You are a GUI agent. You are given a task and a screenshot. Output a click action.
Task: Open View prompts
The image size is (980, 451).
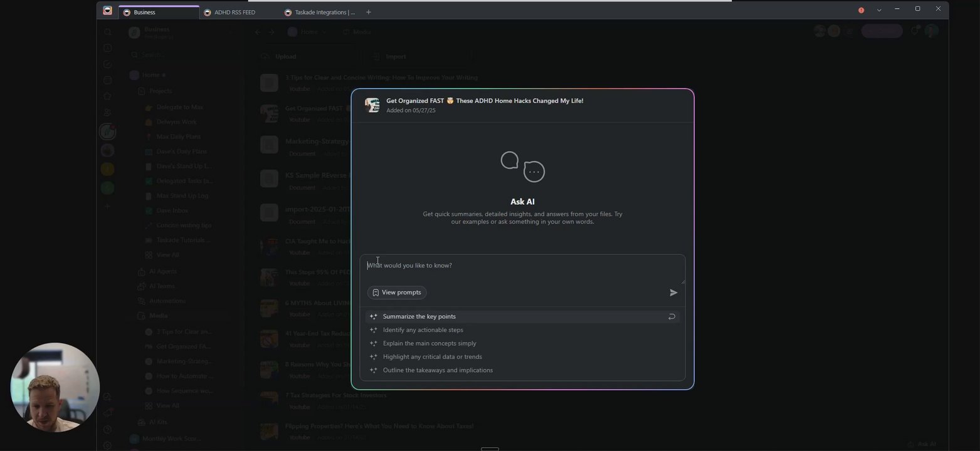click(x=397, y=293)
